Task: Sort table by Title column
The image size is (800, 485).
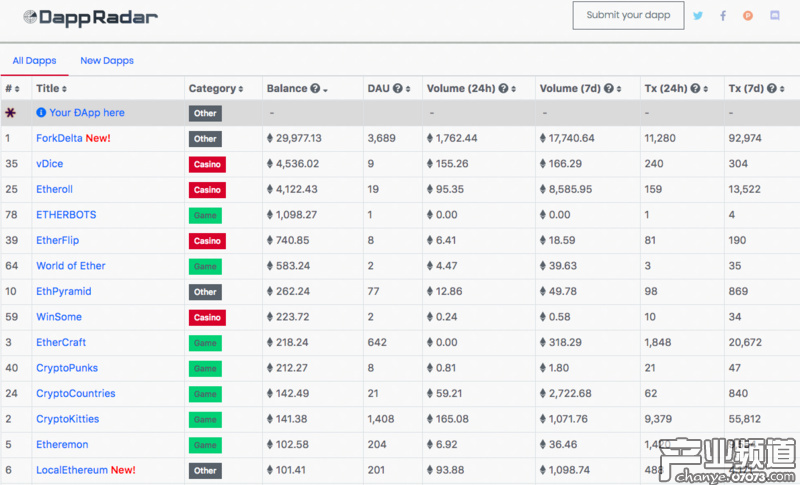Action: click(60, 89)
